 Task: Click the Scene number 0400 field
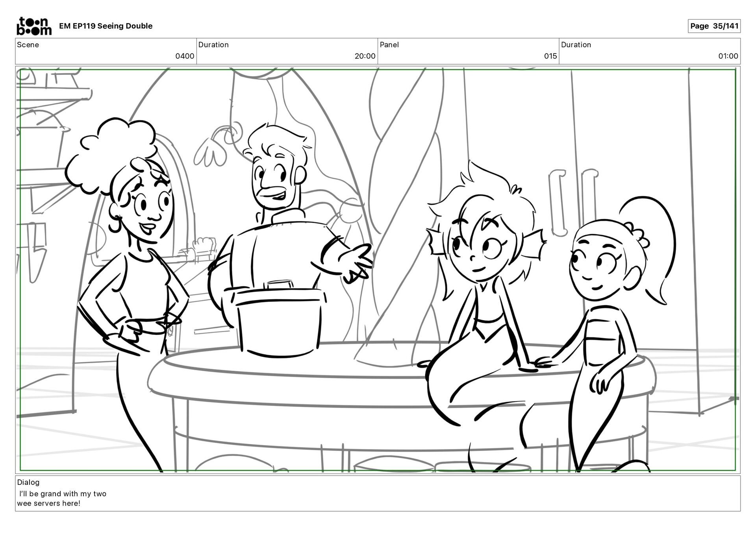pyautogui.click(x=184, y=56)
